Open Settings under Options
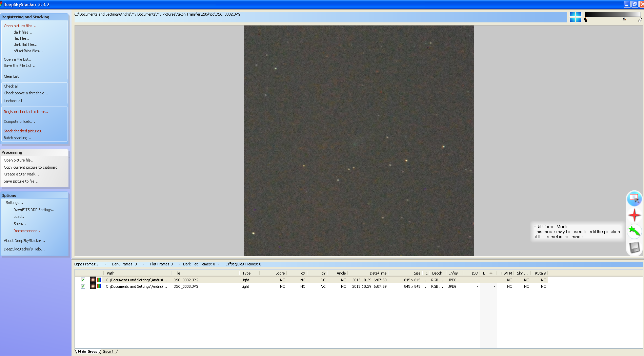This screenshot has height=356, width=644. click(x=14, y=203)
